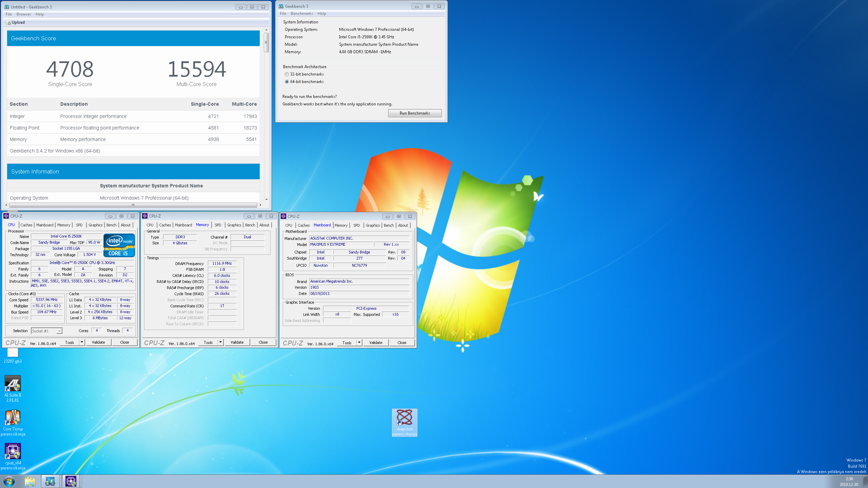Click the Memory performance row in results
This screenshot has height=488, width=868.
(133, 139)
